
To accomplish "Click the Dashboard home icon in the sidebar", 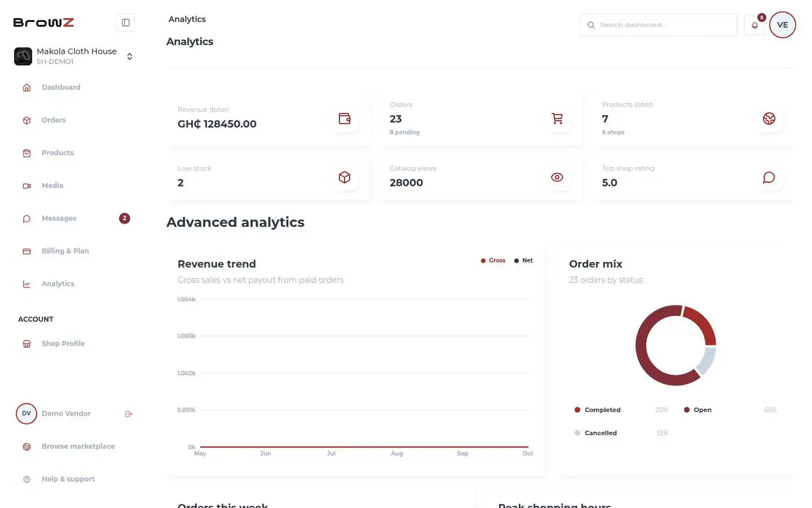I will coord(27,87).
